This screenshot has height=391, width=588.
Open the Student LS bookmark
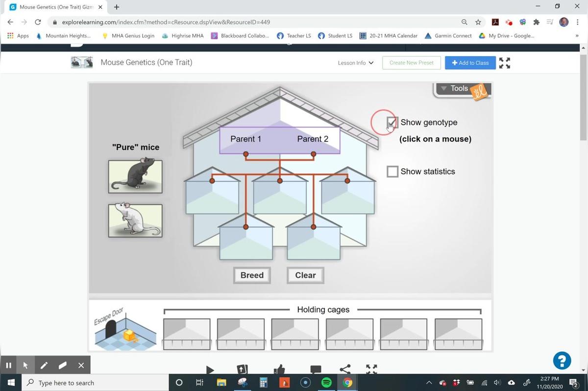[336, 36]
